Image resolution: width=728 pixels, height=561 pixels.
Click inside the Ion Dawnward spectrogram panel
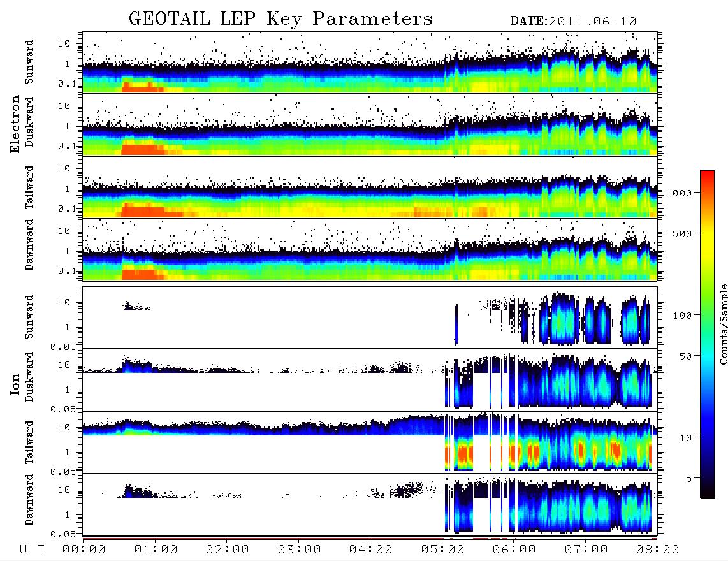point(370,505)
